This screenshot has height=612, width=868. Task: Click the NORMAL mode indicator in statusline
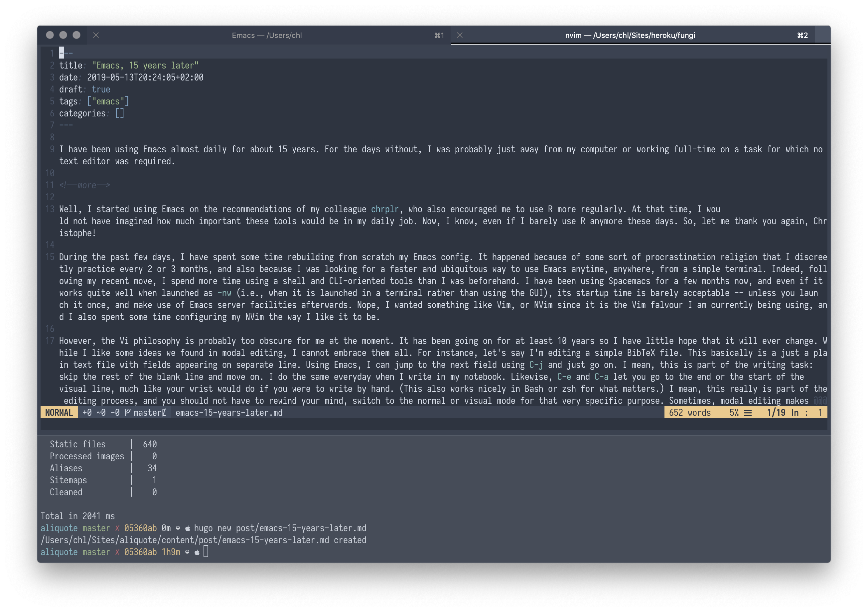pos(59,412)
